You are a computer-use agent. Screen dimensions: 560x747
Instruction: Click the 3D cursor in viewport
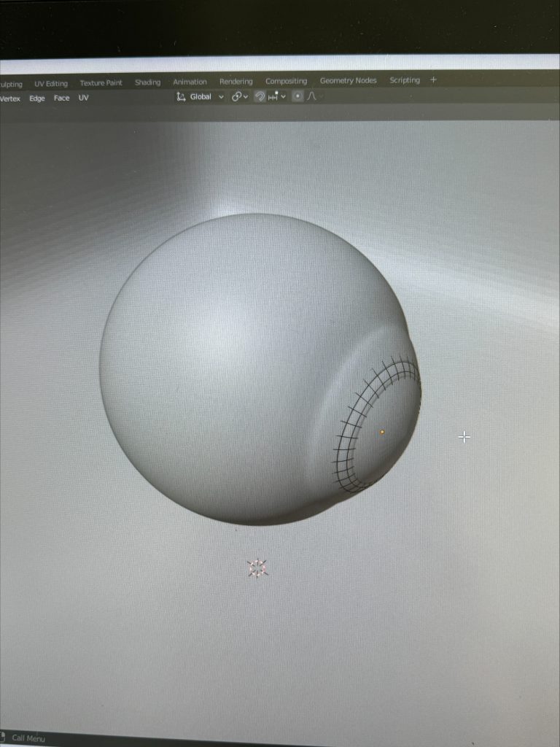click(x=257, y=568)
